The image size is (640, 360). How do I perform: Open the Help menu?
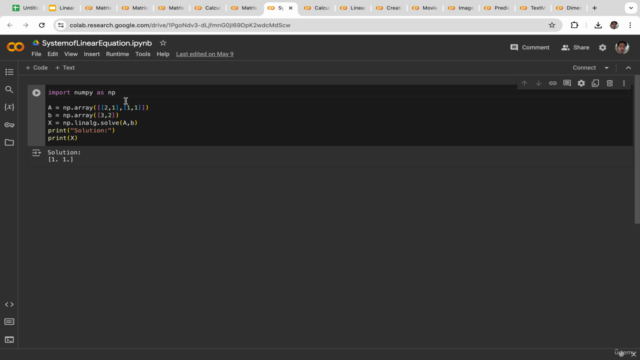point(163,54)
